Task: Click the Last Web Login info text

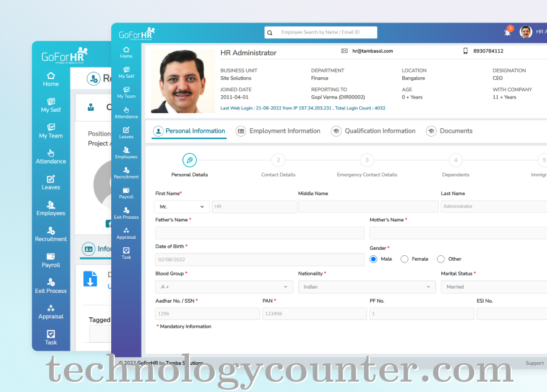Action: tap(303, 108)
